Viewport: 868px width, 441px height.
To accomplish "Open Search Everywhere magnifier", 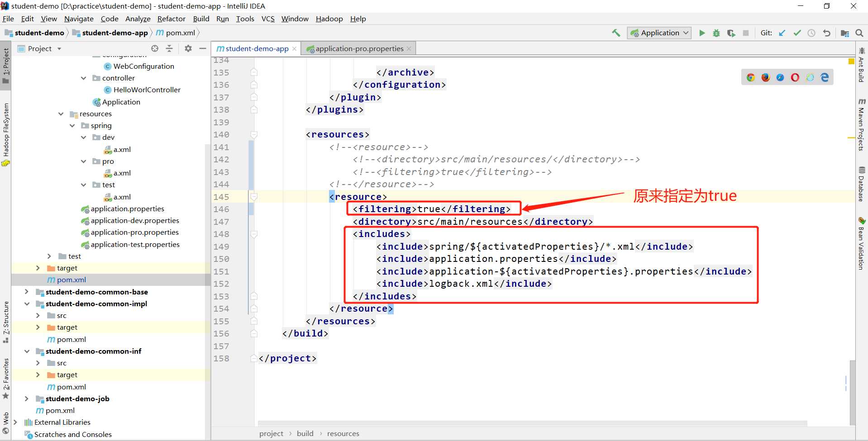I will [x=859, y=33].
